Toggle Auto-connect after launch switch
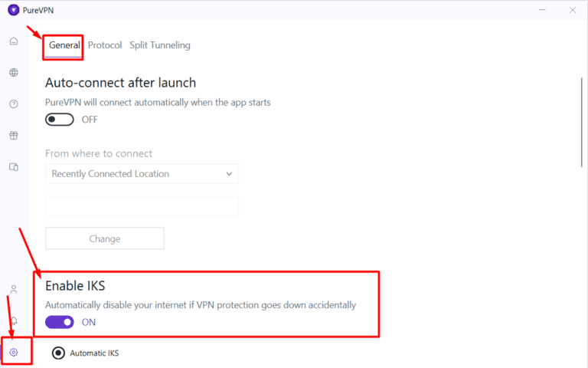Screen dimensions: 588x368 60,120
